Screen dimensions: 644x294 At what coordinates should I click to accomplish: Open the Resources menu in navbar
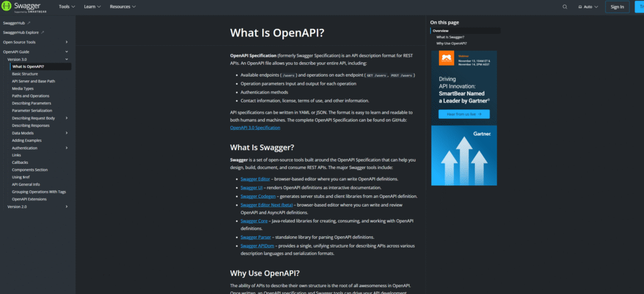123,7
